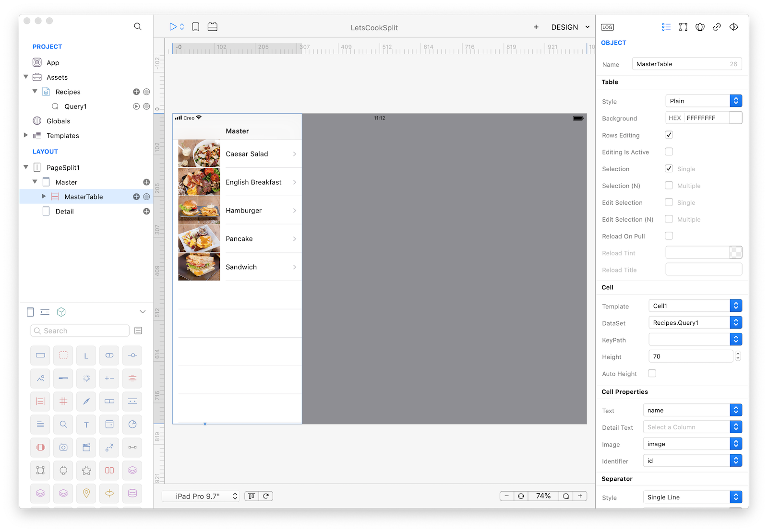
Task: Pick the Image view control in the library
Action: click(x=40, y=378)
